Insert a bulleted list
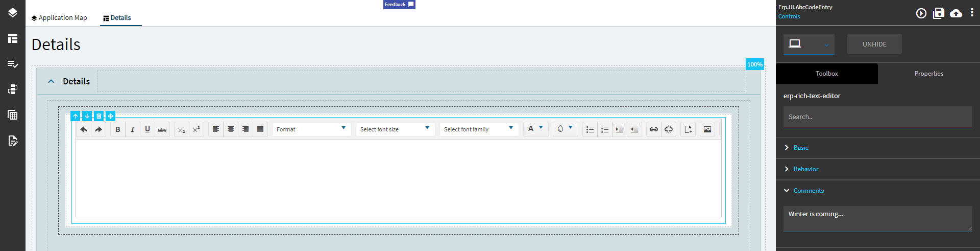The image size is (980, 251). point(590,129)
